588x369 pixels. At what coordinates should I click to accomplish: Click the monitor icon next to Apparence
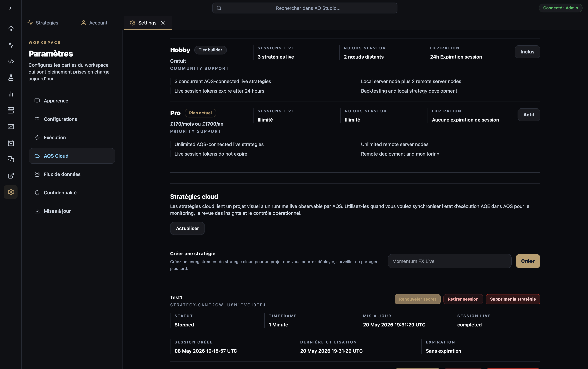pos(37,101)
